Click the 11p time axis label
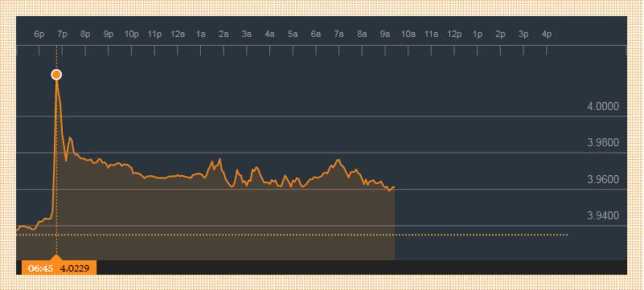This screenshot has height=290, width=644. click(x=155, y=34)
